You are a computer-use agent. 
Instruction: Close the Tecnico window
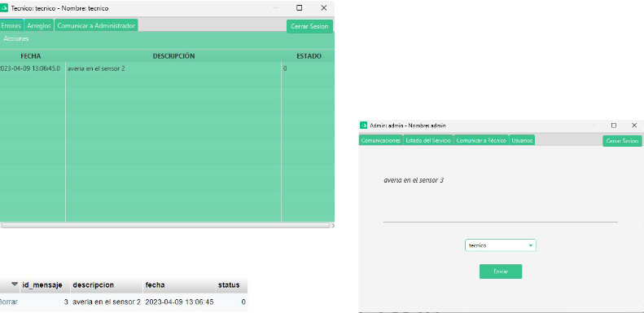coord(324,8)
